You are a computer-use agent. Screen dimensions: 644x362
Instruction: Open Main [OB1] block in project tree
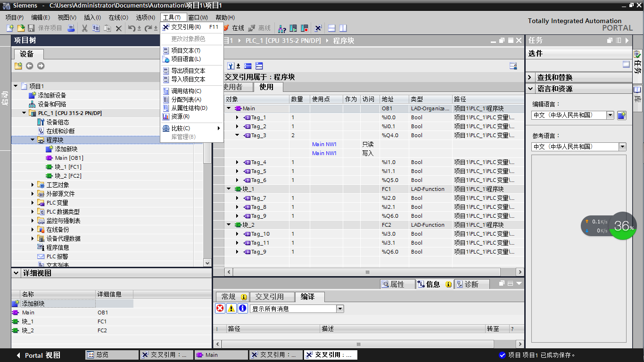click(69, 158)
